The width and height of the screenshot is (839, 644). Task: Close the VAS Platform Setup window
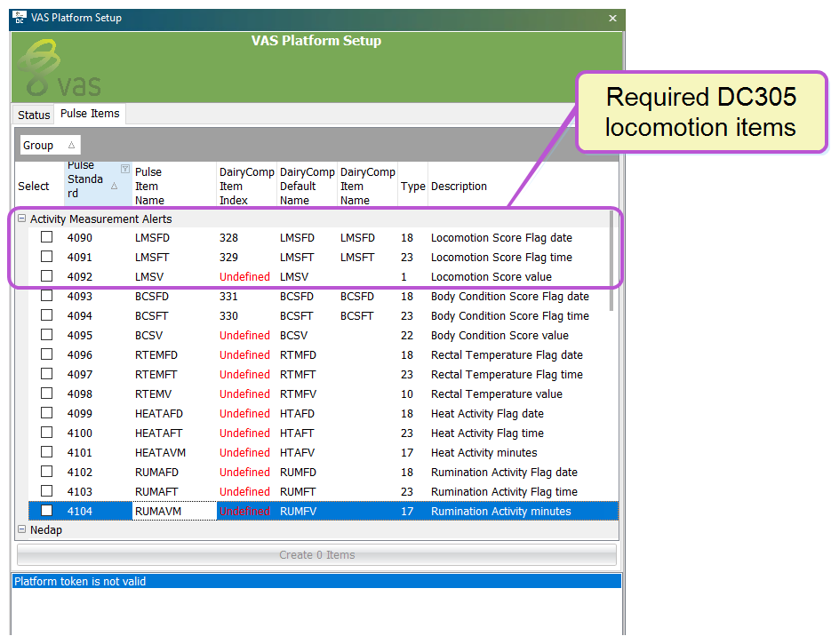click(612, 18)
